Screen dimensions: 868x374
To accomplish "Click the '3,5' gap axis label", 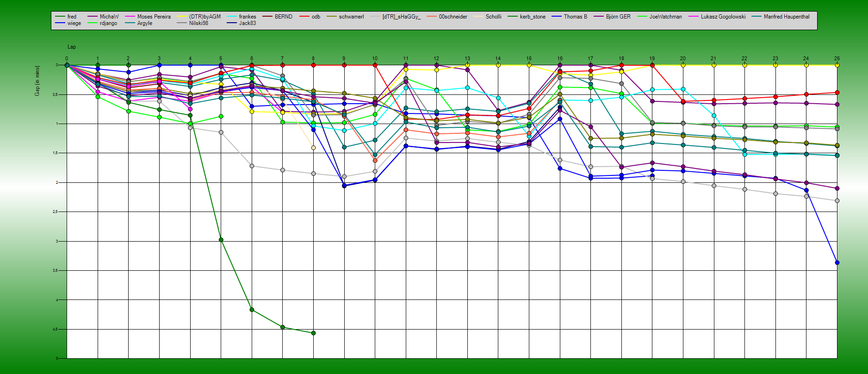I will [55, 270].
